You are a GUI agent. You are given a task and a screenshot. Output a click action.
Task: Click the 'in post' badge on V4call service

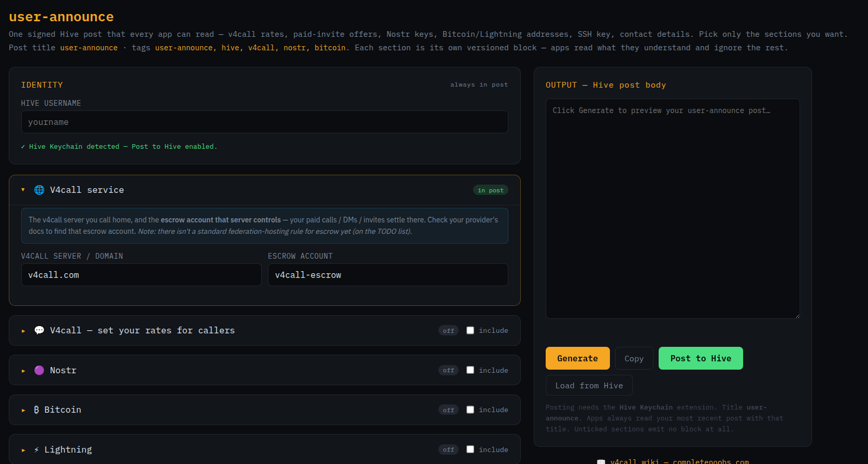(x=490, y=190)
